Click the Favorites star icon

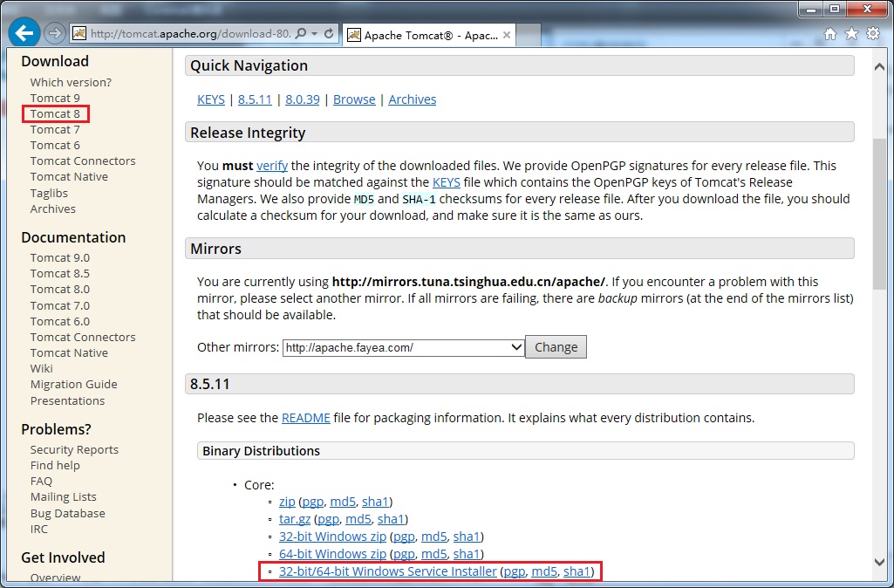click(851, 34)
